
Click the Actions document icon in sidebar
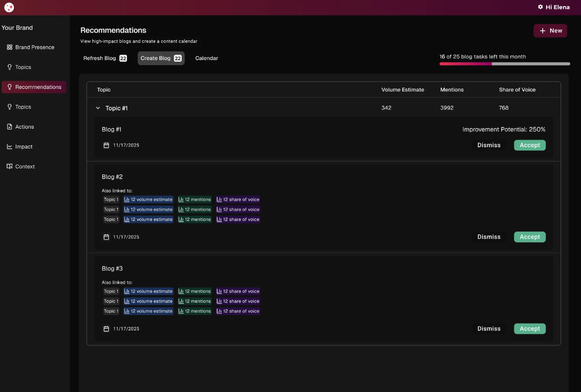pos(9,127)
